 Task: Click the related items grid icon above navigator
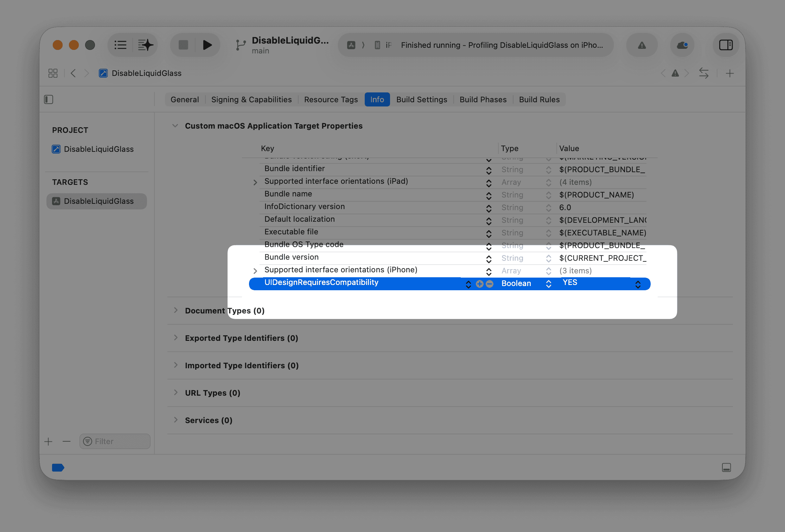click(x=53, y=73)
